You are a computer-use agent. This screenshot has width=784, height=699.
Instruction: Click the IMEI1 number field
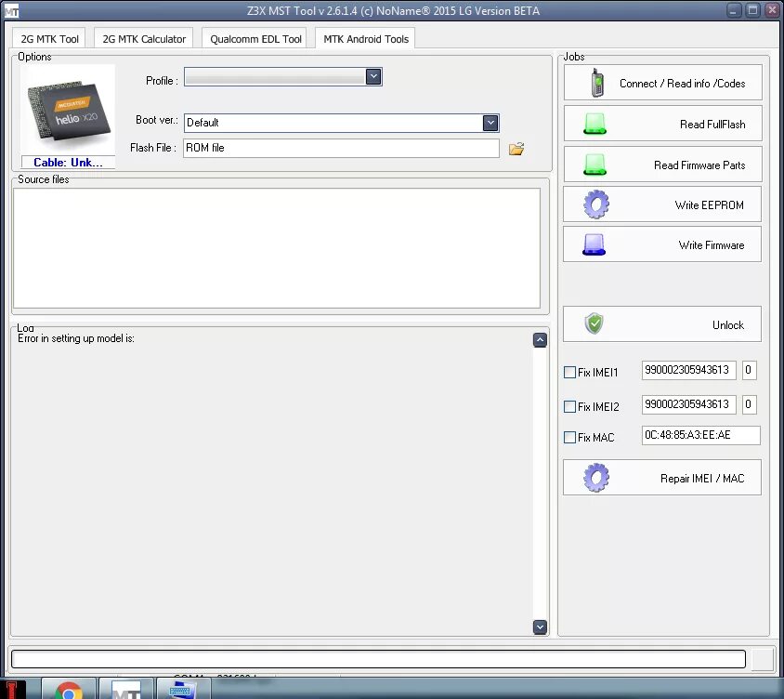coord(688,370)
